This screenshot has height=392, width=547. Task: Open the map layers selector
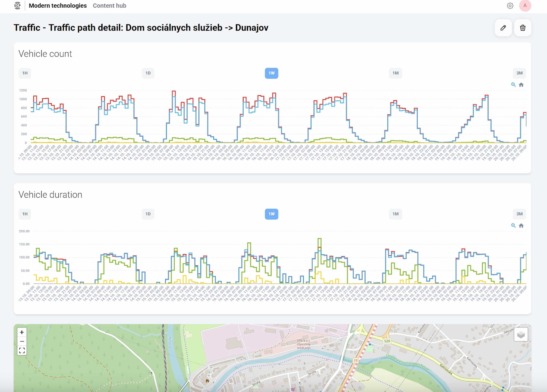pyautogui.click(x=521, y=335)
